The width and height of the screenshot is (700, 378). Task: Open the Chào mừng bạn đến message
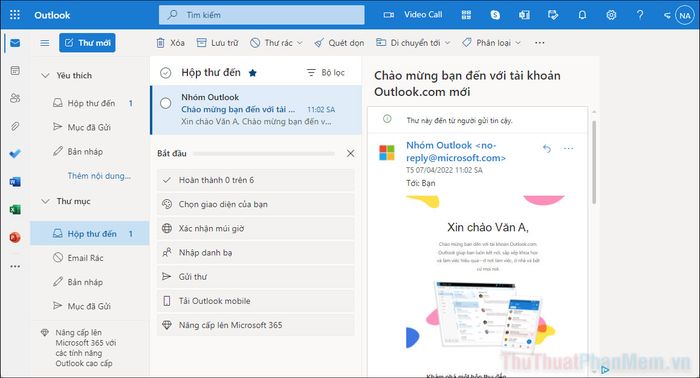tap(257, 109)
